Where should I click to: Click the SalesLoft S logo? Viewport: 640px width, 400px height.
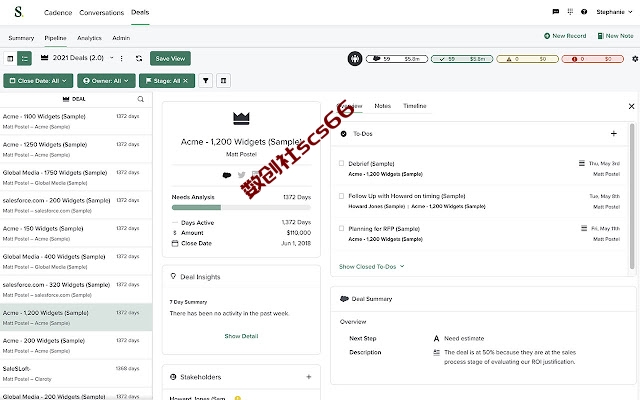point(18,12)
